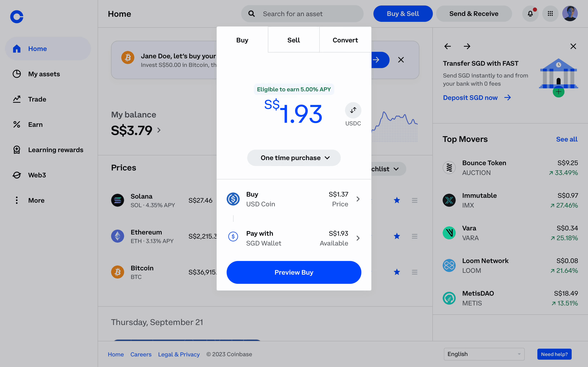588x367 pixels.
Task: Open the notifications bell icon
Action: [530, 14]
